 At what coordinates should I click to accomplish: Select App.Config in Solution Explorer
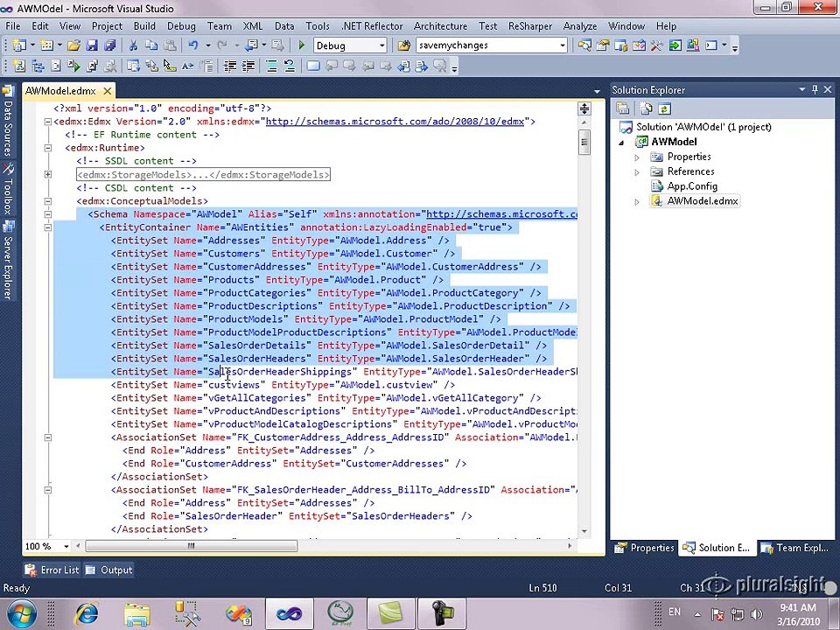pos(692,185)
